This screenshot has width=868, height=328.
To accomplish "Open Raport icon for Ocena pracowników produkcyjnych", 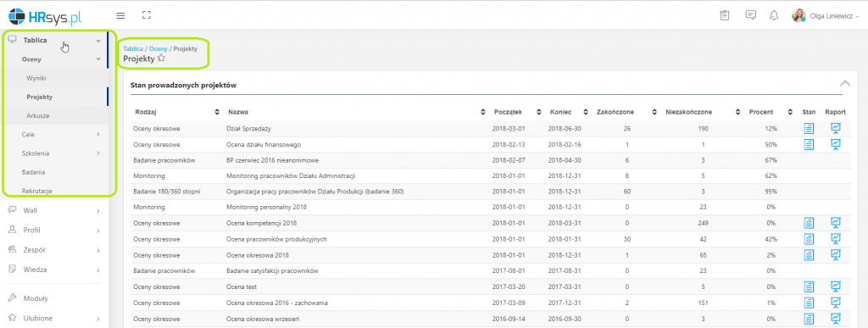I will (835, 239).
